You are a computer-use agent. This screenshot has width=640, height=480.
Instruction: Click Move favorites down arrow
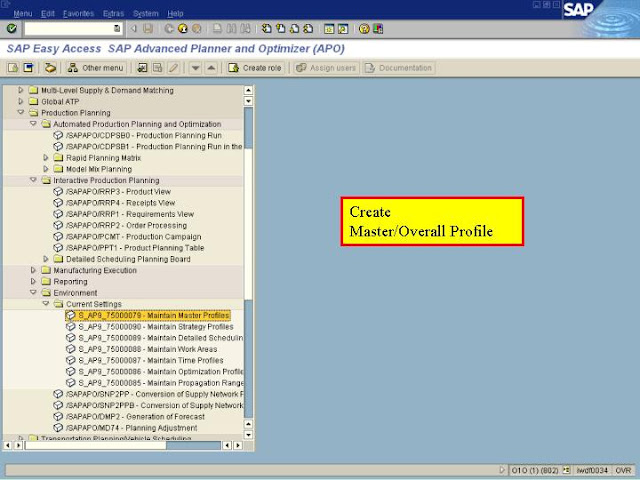tap(196, 68)
